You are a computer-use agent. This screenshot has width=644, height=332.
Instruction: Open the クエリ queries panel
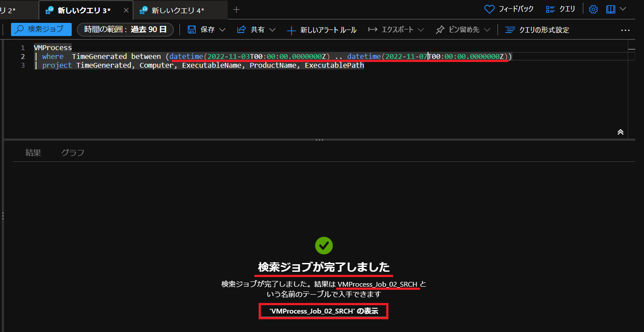pyautogui.click(x=560, y=9)
